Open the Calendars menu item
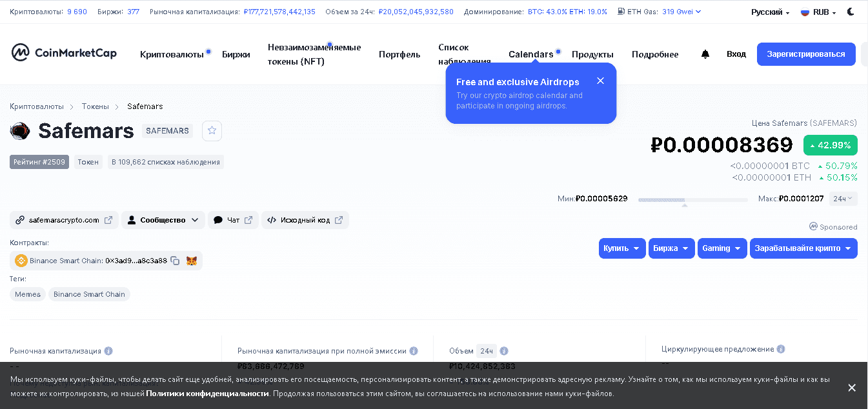The width and height of the screenshot is (868, 409). pos(530,54)
